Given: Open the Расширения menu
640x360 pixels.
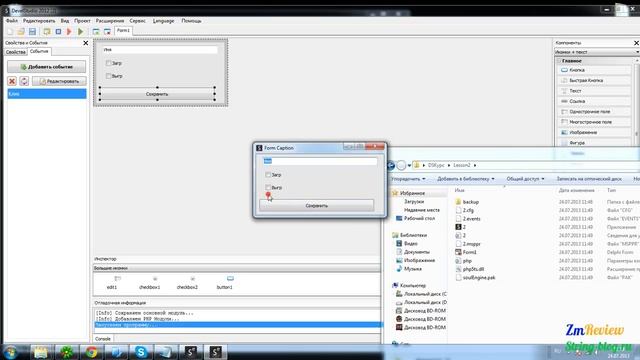Looking at the screenshot, I should click(110, 20).
